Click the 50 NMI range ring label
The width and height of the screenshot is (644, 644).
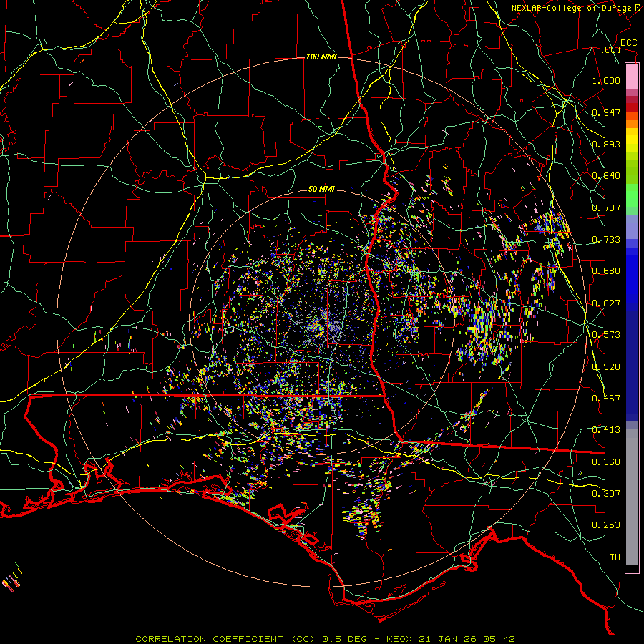[x=321, y=190]
